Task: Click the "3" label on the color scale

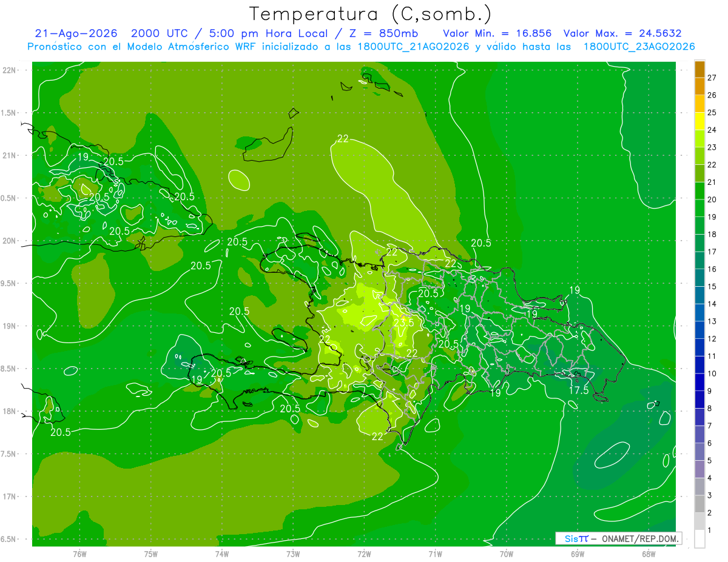Action: pos(710,495)
